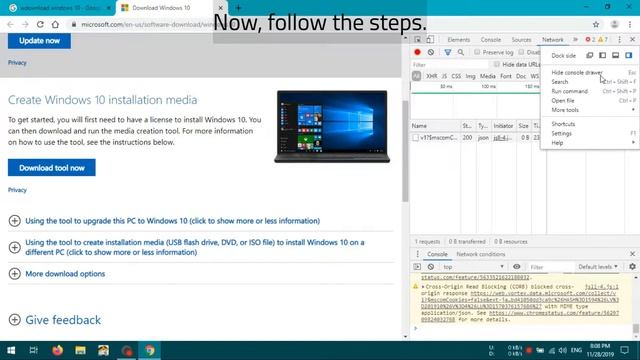
Task: Reload the page in Chrome
Action: [40, 24]
